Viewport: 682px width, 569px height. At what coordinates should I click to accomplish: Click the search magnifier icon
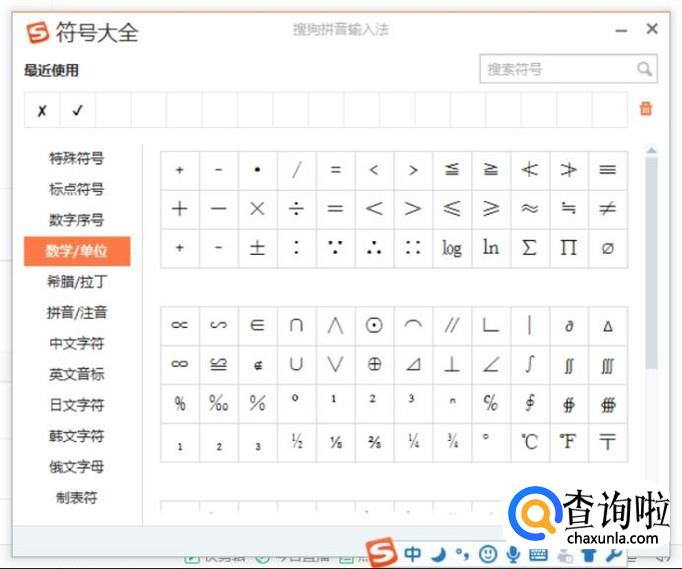tap(644, 70)
